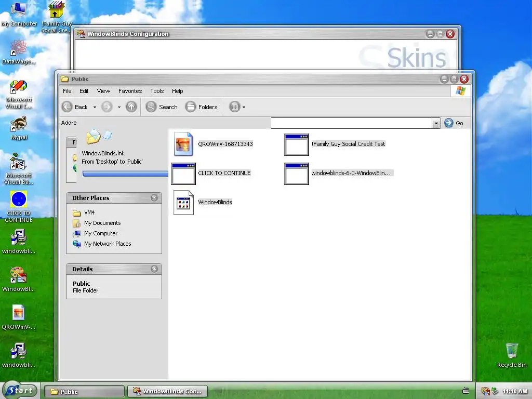Go back using Back arrow button

75,107
